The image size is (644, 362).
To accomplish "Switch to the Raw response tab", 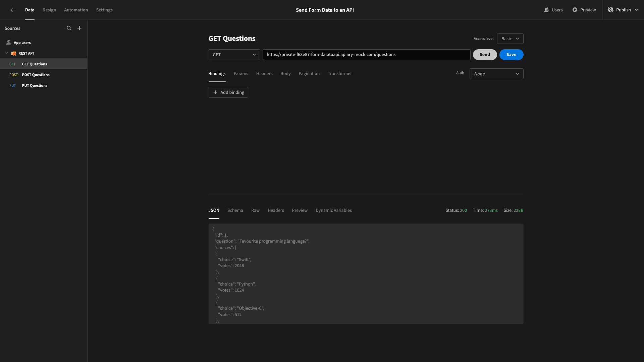I will tap(255, 210).
